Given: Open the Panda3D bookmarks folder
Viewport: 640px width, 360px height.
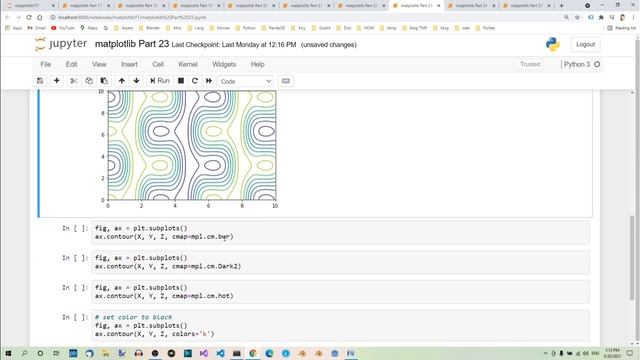Looking at the screenshot, I should pyautogui.click(x=273, y=28).
